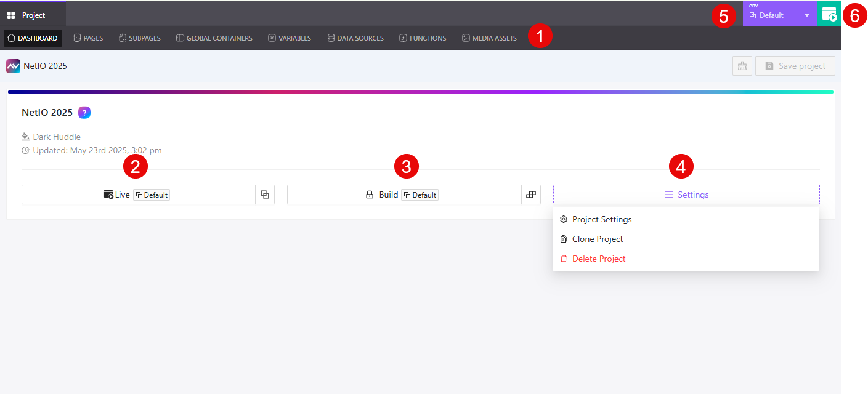Screen dimensions: 868x394
Task: Click the NetIO 2025 project logo avatar
Action: (x=13, y=66)
